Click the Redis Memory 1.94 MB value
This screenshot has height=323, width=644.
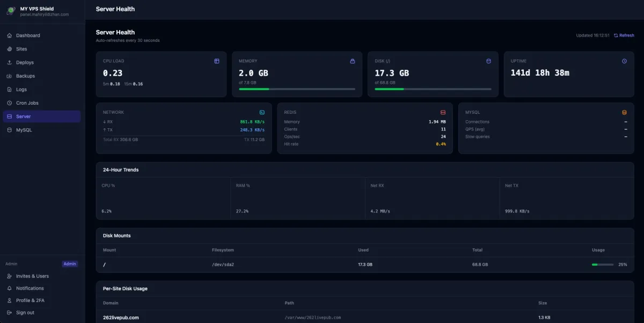pyautogui.click(x=437, y=122)
